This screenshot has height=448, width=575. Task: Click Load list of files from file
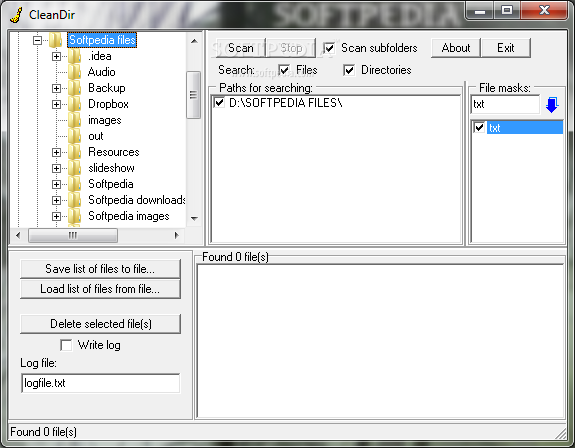[100, 289]
